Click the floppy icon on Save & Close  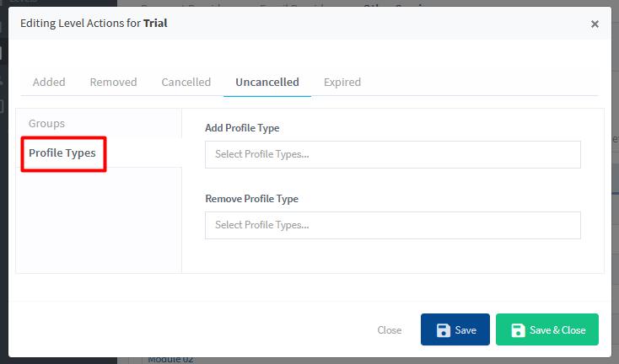tap(518, 330)
